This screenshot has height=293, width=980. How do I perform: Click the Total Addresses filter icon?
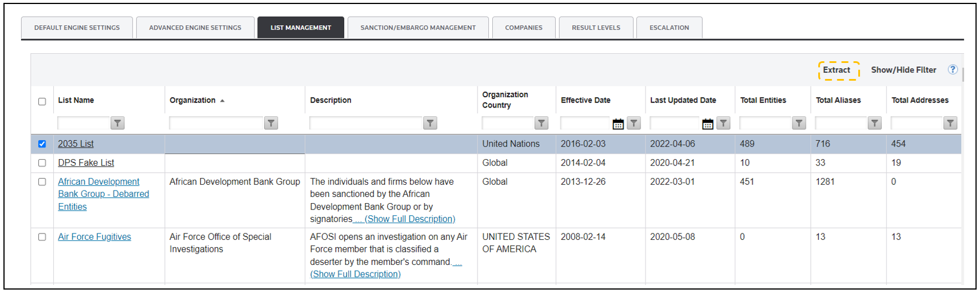(x=950, y=123)
